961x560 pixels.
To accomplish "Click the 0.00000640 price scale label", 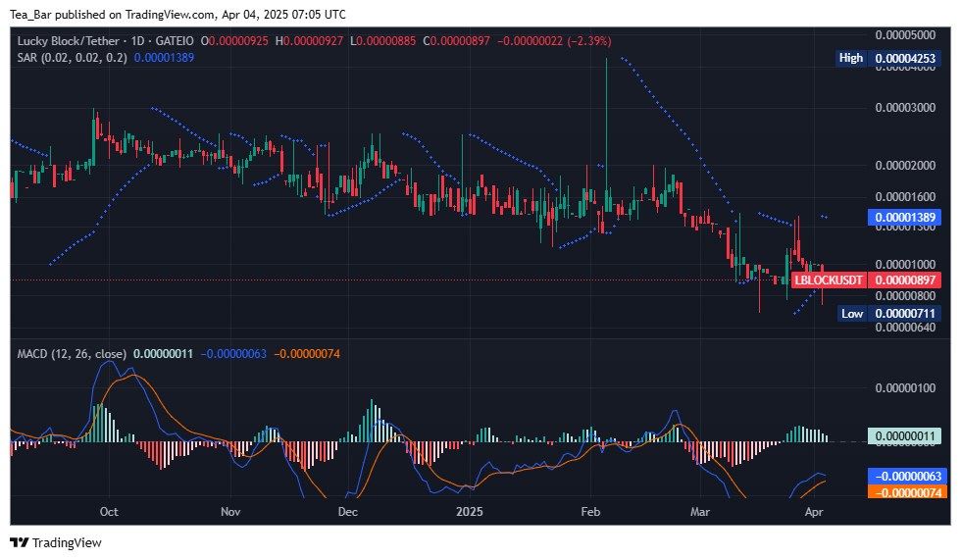I will 905,328.
